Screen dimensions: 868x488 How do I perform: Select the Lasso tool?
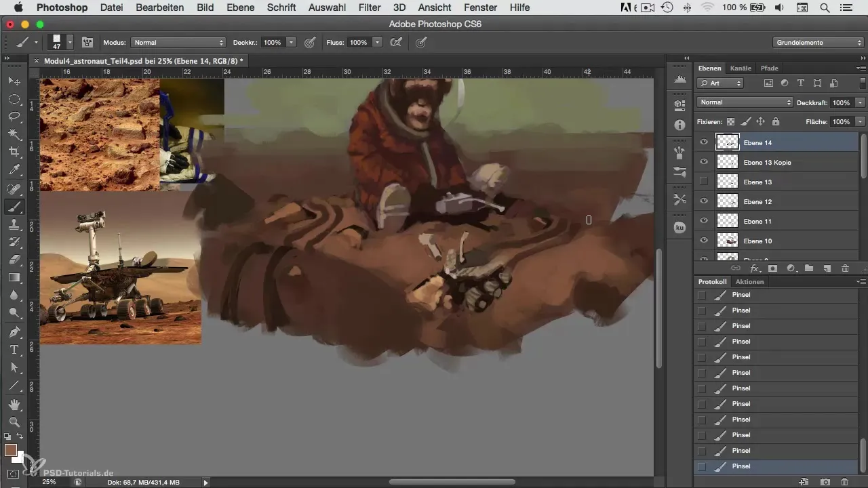tap(14, 117)
